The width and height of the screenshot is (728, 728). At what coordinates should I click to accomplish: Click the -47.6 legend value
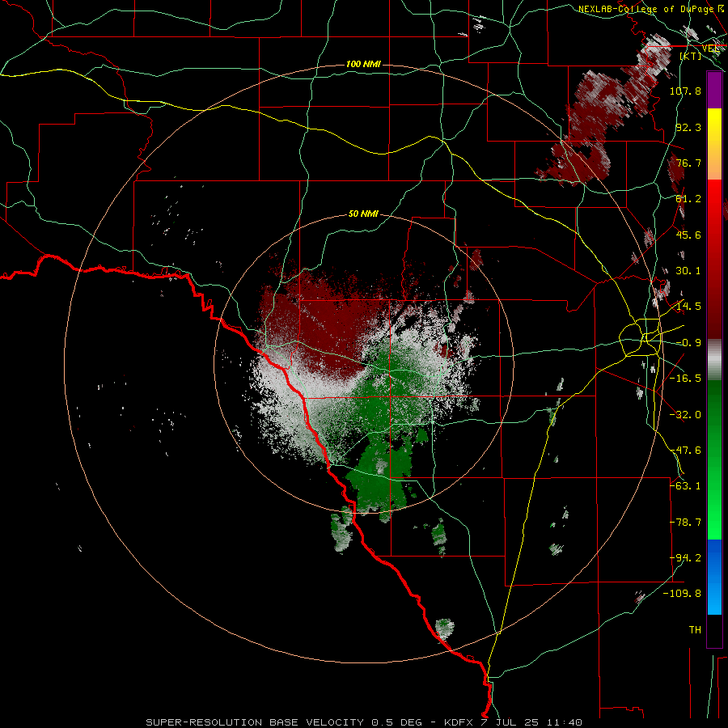click(685, 451)
